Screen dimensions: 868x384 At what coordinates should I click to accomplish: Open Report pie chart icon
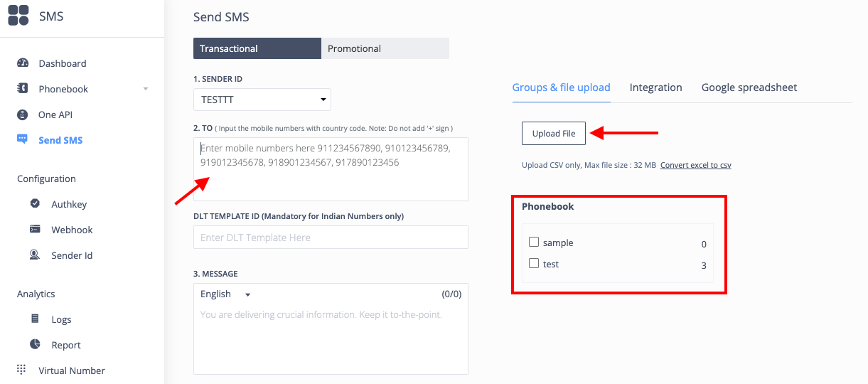35,344
